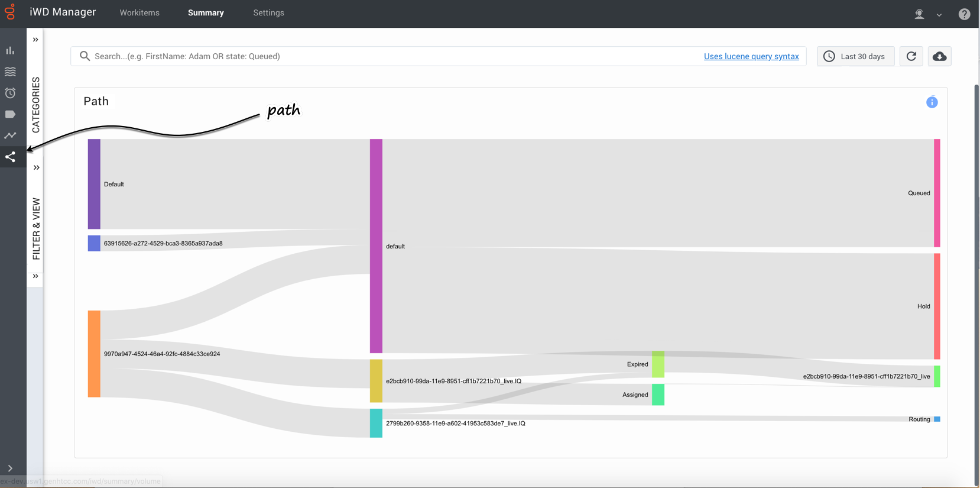Open the trend line chart icon
The image size is (980, 488).
pyautogui.click(x=10, y=135)
